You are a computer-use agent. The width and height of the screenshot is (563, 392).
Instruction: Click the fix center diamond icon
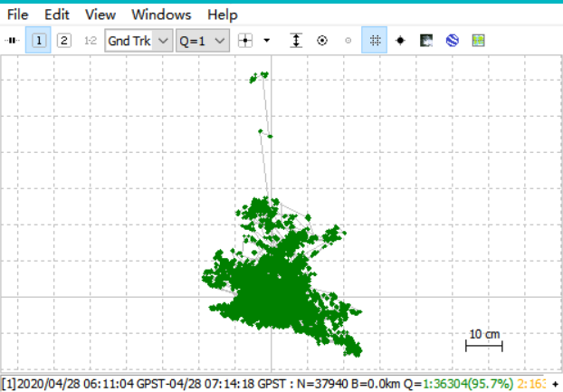pyautogui.click(x=400, y=40)
